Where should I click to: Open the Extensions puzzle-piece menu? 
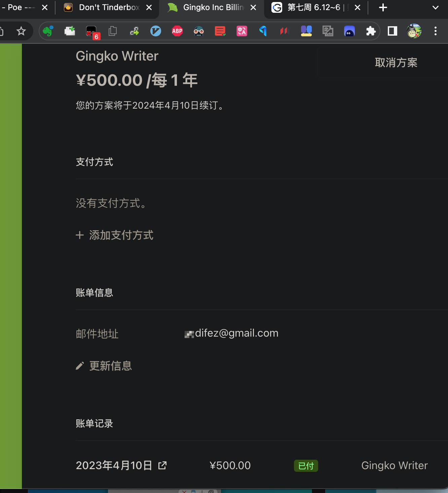point(371,31)
